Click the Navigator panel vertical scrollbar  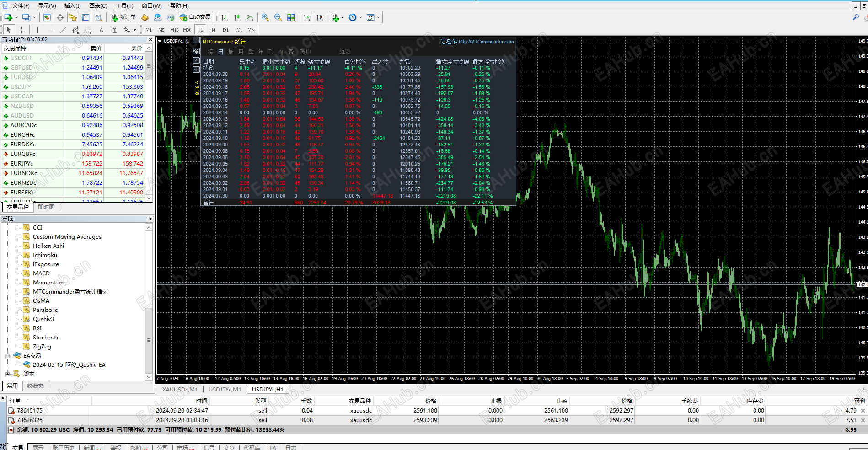[x=149, y=302]
